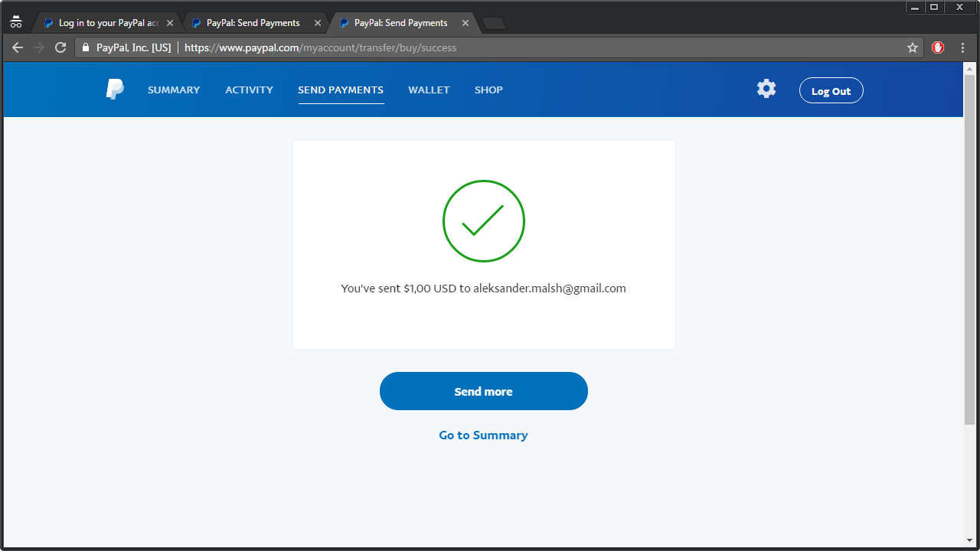Viewport: 980px width, 551px height.
Task: Click the browser profile icon top left
Action: coord(15,21)
